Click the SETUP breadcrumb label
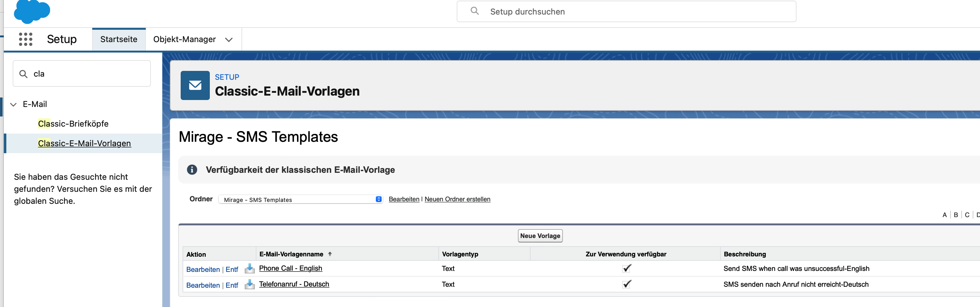Viewport: 980px width, 307px height. 227,77
